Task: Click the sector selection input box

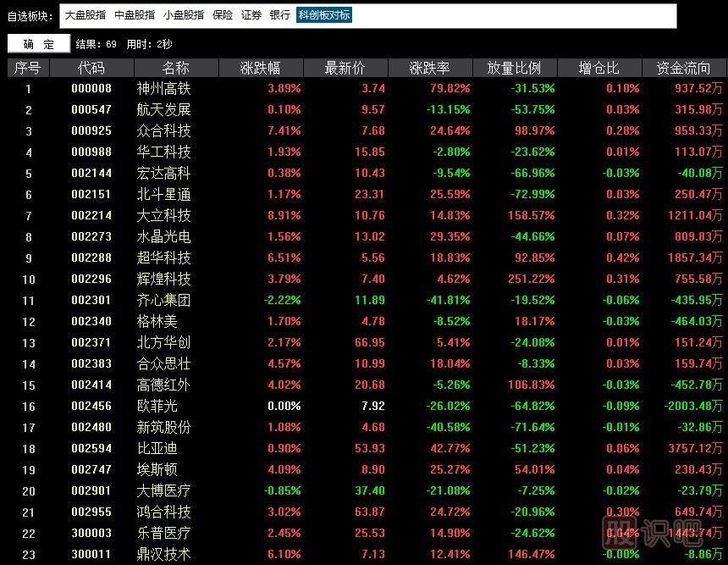Action: point(508,15)
